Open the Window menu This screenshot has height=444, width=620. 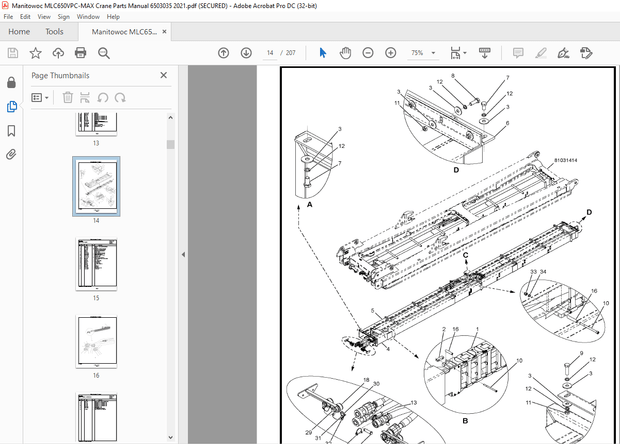pos(88,17)
